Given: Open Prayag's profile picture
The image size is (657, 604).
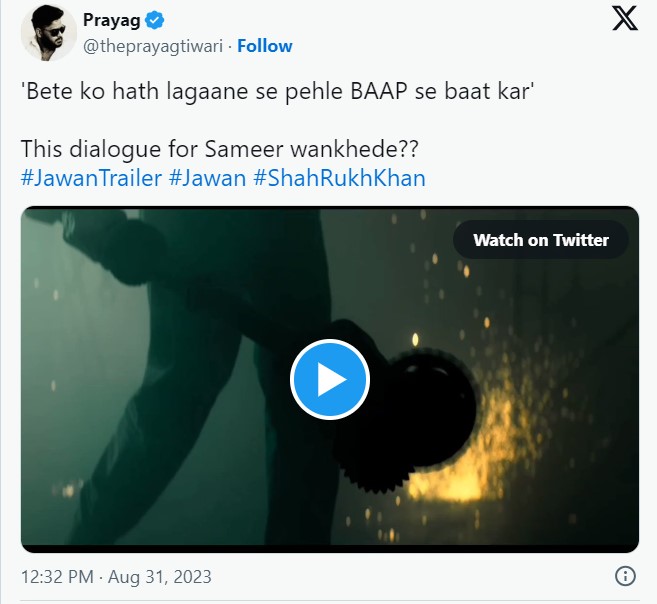Looking at the screenshot, I should [x=48, y=31].
